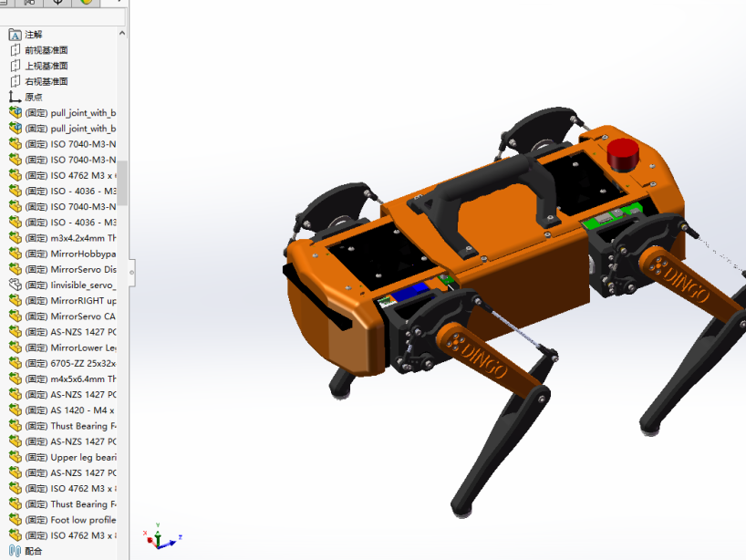
Task: Select the 上视基准面 top plane
Action: pyautogui.click(x=46, y=66)
